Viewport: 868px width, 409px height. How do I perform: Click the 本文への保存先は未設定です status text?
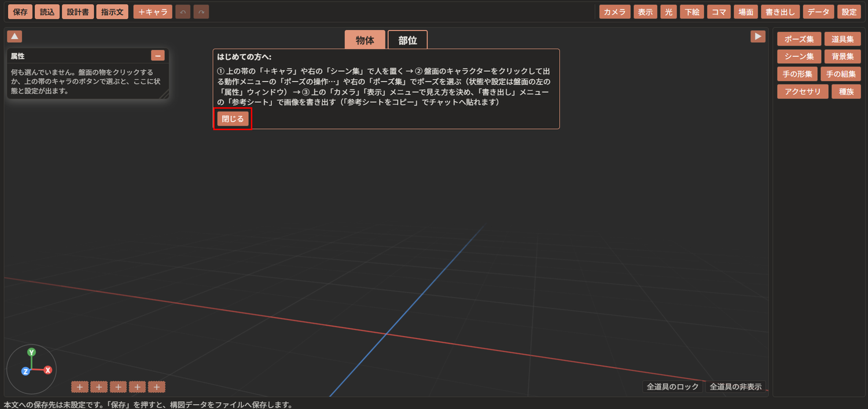click(148, 404)
